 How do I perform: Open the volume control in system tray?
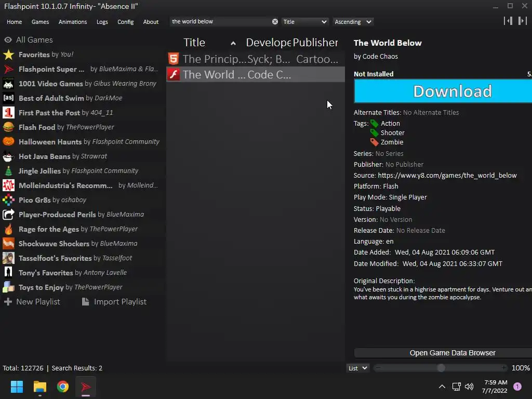(469, 387)
